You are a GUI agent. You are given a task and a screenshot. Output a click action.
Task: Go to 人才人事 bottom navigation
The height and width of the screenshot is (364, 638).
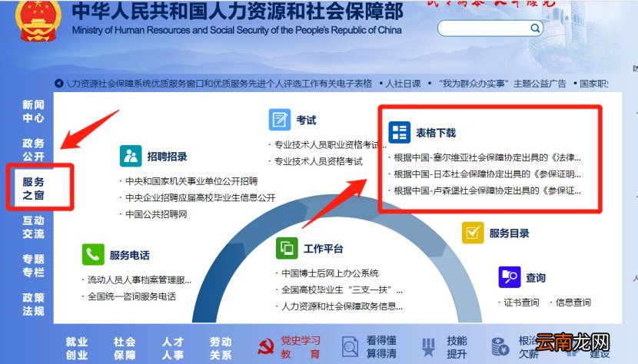[173, 348]
